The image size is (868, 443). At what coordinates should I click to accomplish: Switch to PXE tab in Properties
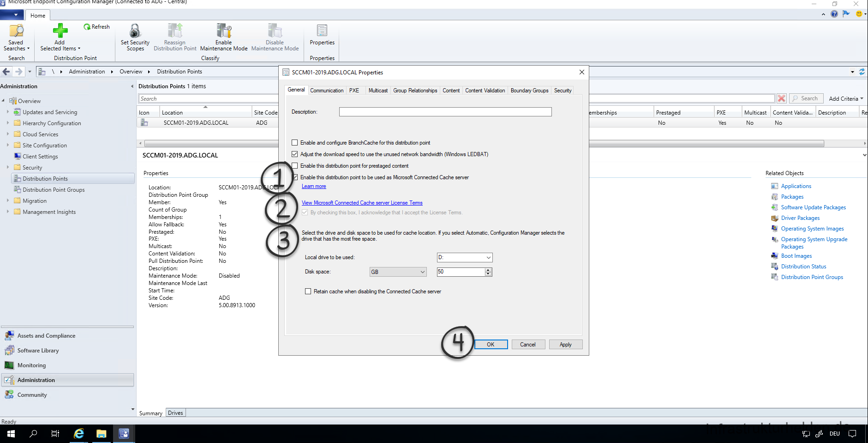tap(354, 91)
